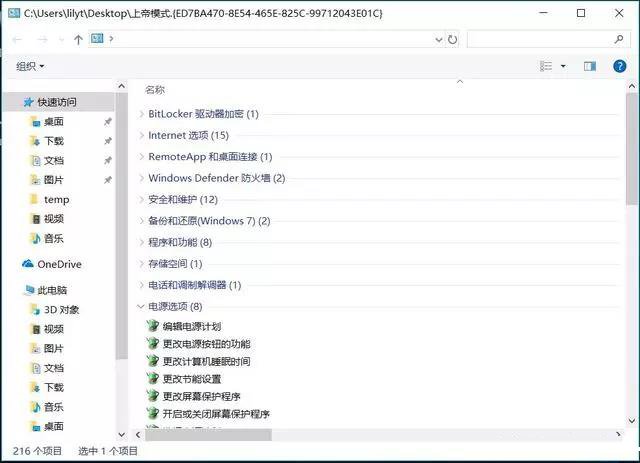
Task: Expand the 安全和维护 group
Action: click(141, 200)
